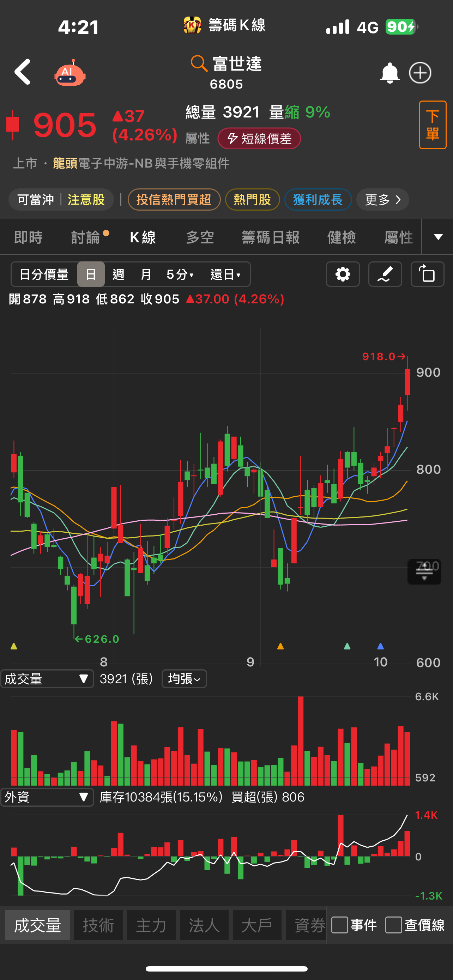Open chart settings gear

343,274
